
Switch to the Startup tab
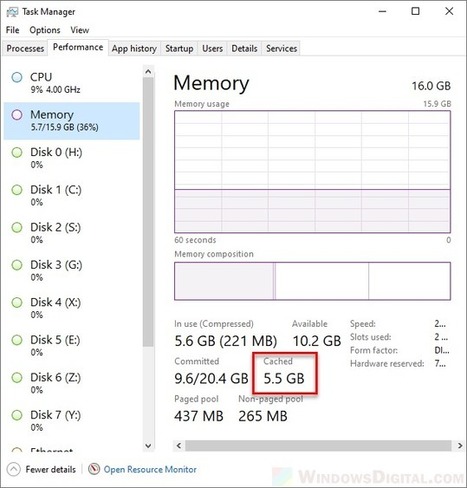point(179,48)
